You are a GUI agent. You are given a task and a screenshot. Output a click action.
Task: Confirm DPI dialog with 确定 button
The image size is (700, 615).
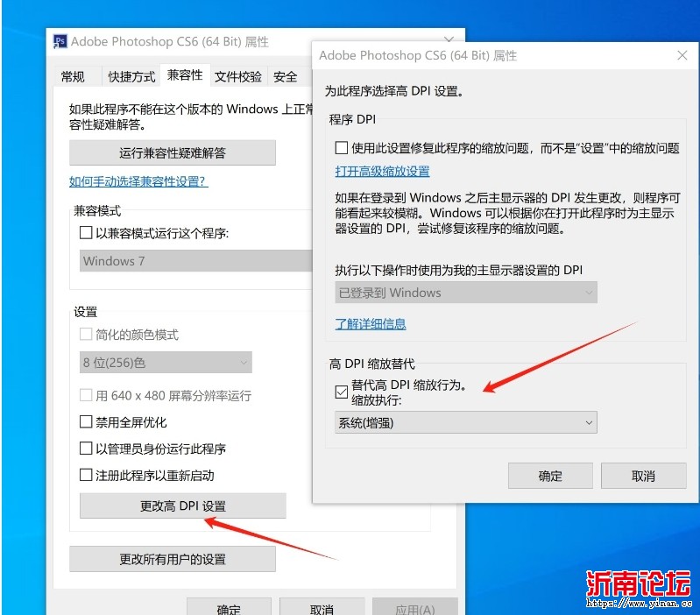(550, 476)
